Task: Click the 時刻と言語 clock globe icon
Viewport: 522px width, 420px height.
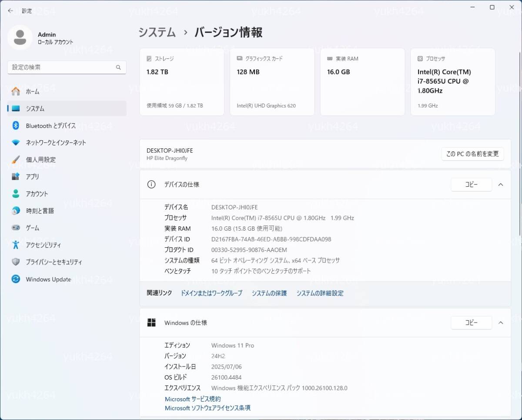Action: pos(16,211)
